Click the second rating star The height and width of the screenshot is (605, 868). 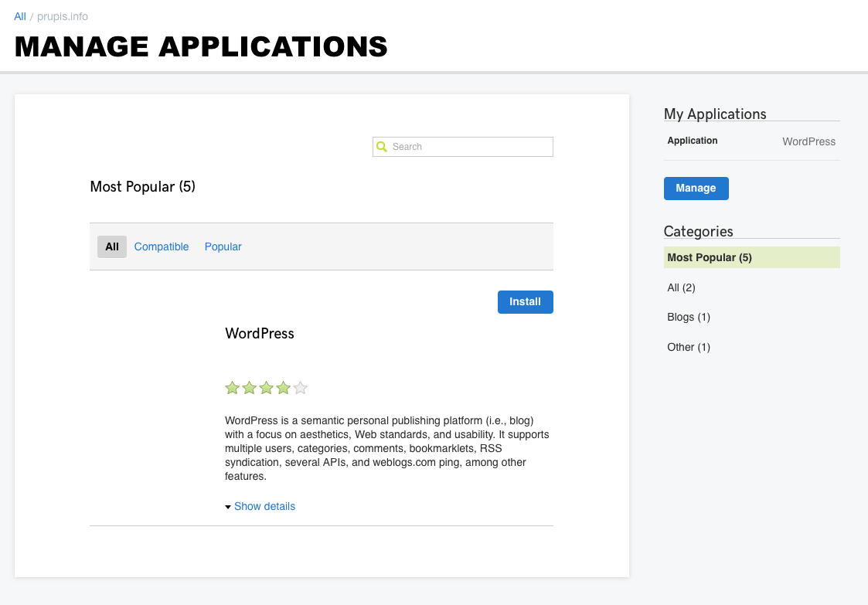[249, 388]
